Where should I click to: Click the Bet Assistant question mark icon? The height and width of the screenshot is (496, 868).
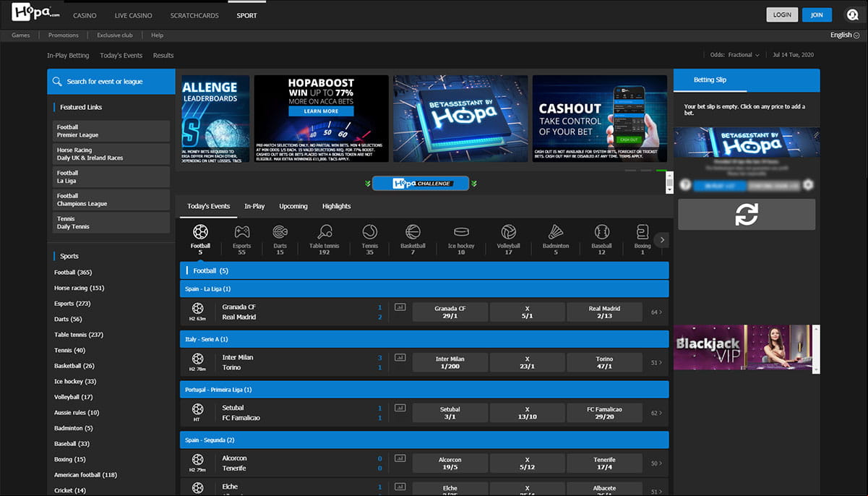pyautogui.click(x=685, y=185)
